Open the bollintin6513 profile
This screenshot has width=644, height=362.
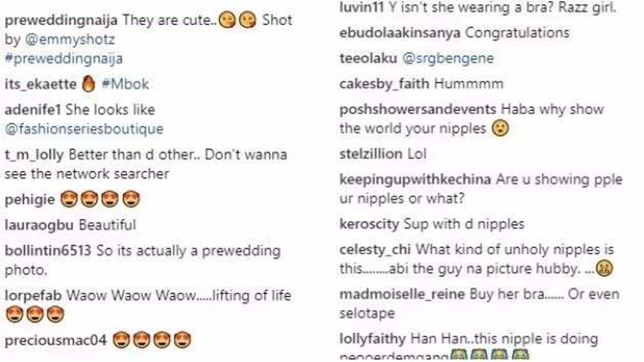[x=48, y=251]
